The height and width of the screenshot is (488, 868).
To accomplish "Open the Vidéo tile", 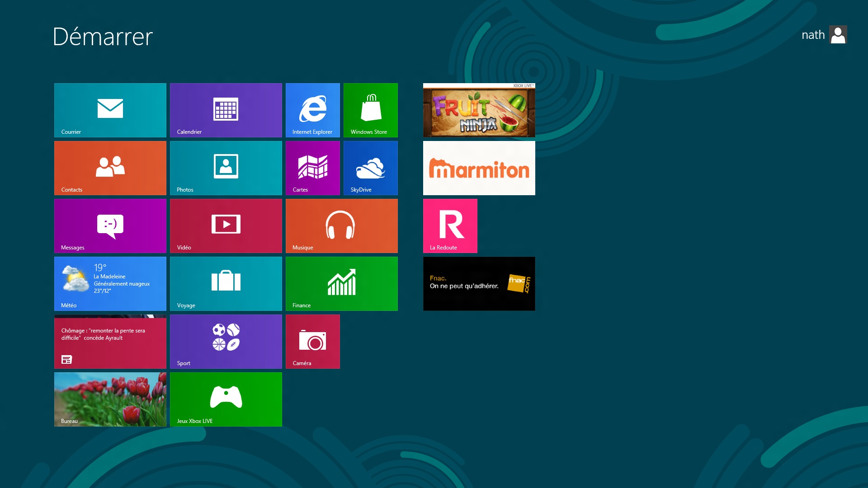I will (226, 226).
